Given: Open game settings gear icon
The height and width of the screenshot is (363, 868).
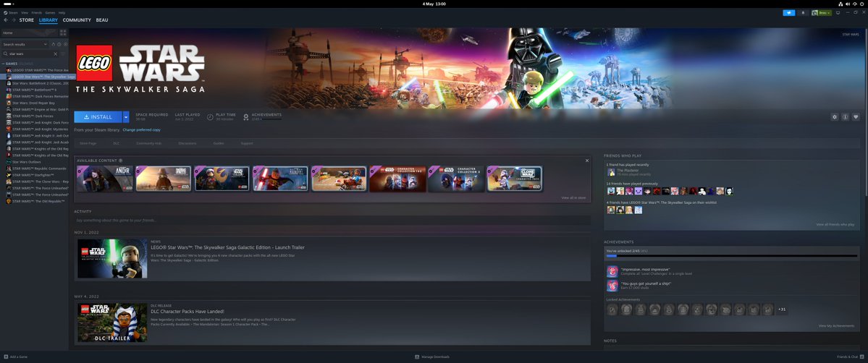Looking at the screenshot, I should 834,116.
